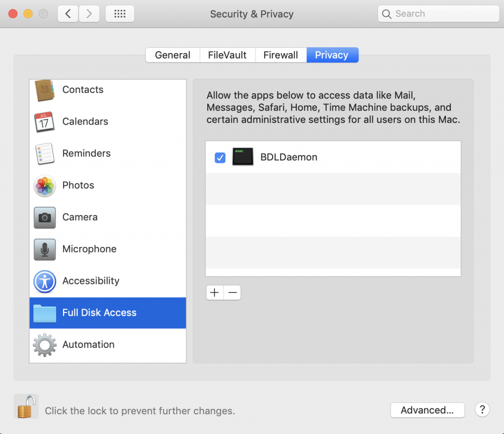The image size is (504, 434).
Task: Minimize window with the yellow button
Action: tap(28, 14)
